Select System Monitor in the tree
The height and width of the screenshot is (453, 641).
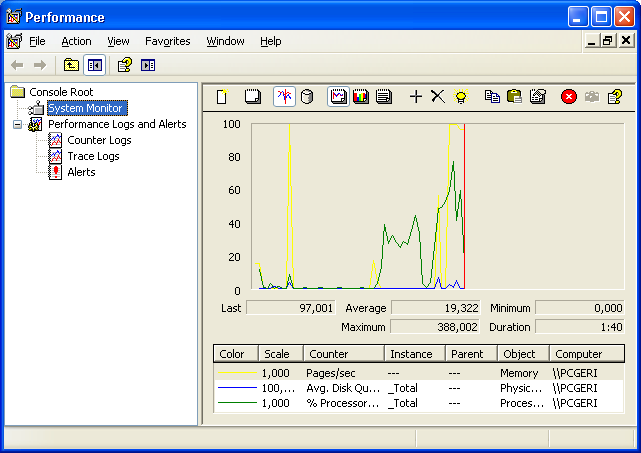coord(85,108)
